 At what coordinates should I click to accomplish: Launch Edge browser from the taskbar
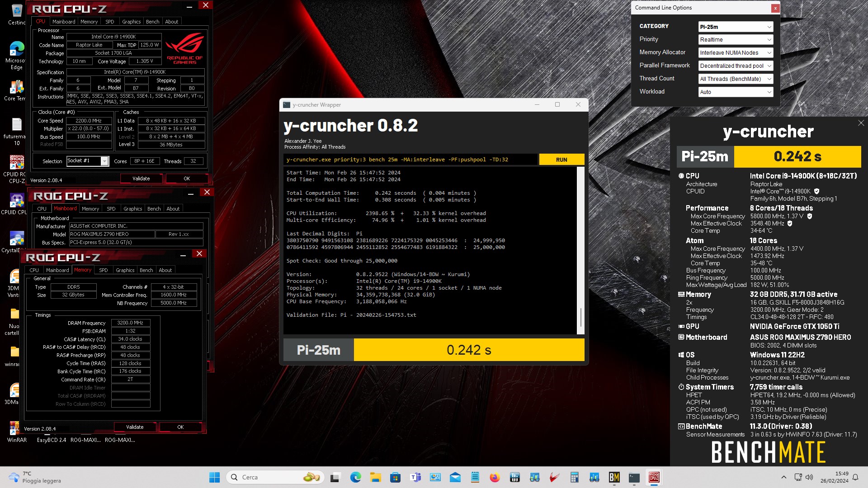pos(355,477)
